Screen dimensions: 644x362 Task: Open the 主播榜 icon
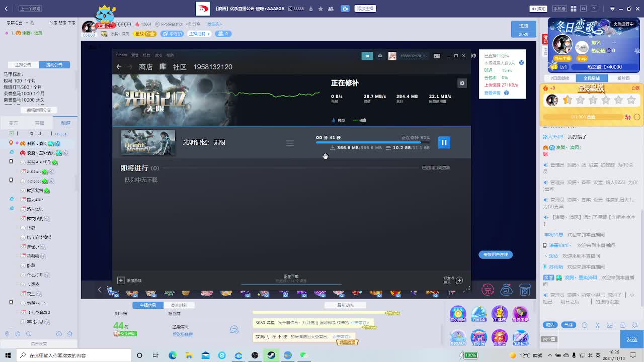(499, 314)
